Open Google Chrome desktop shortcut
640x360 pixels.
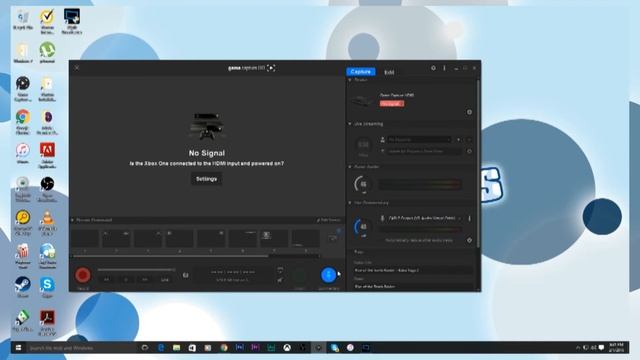22,121
